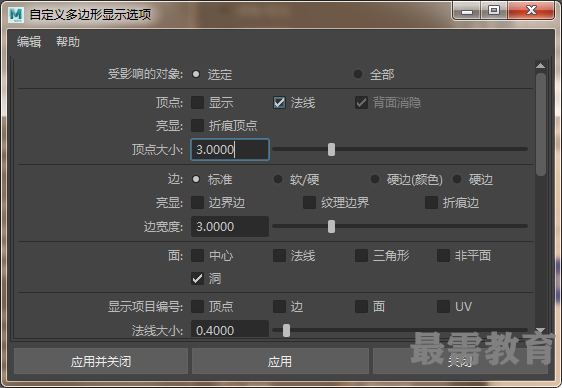Select the 软/硬 edge radio button
The width and height of the screenshot is (562, 388).
(x=278, y=179)
